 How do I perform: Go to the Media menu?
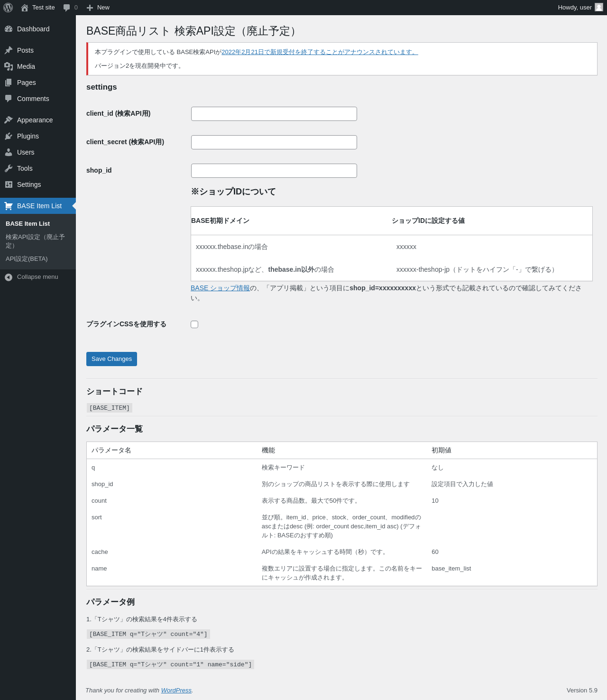pos(38,66)
